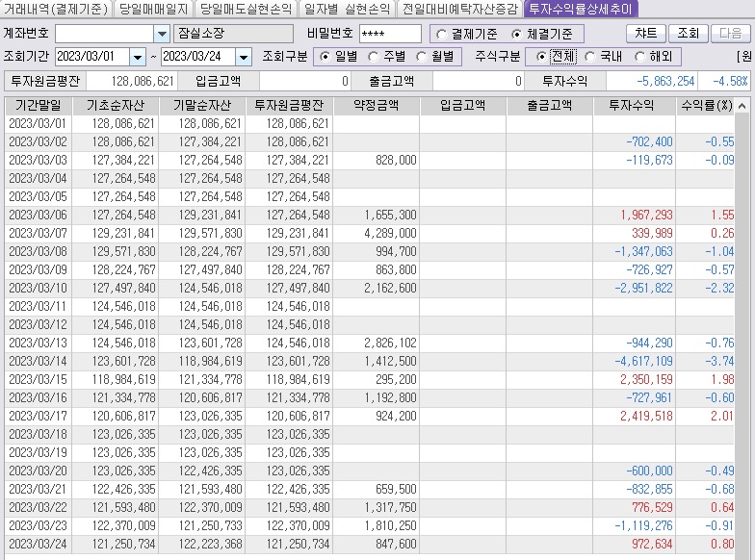The height and width of the screenshot is (560, 755).
Task: Select the 2023/03/01 date cell
Action: [38, 123]
